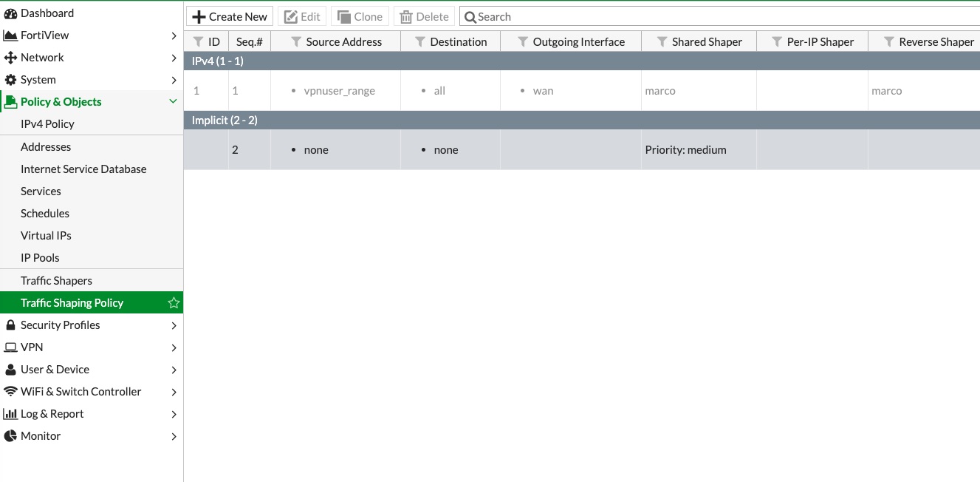The height and width of the screenshot is (482, 980).
Task: Click the Source Address column filter icon
Action: point(296,42)
